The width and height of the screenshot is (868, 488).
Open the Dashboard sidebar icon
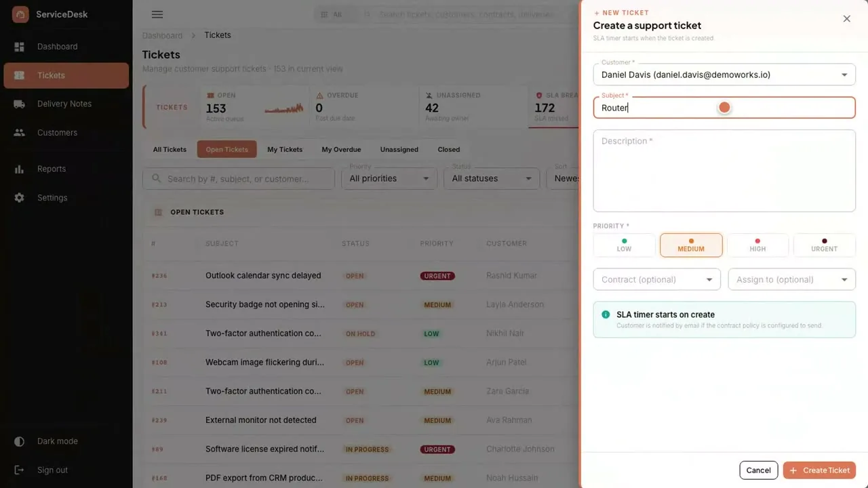(x=19, y=47)
